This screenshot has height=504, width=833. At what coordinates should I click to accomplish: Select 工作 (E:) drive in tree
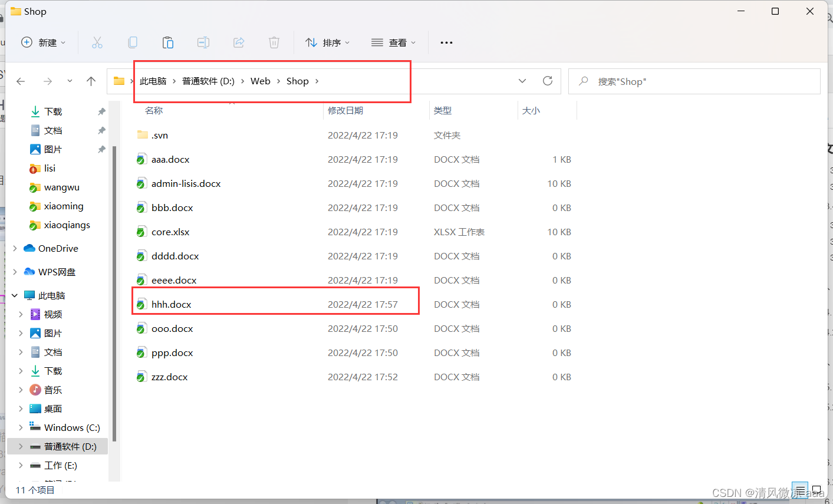pyautogui.click(x=54, y=465)
